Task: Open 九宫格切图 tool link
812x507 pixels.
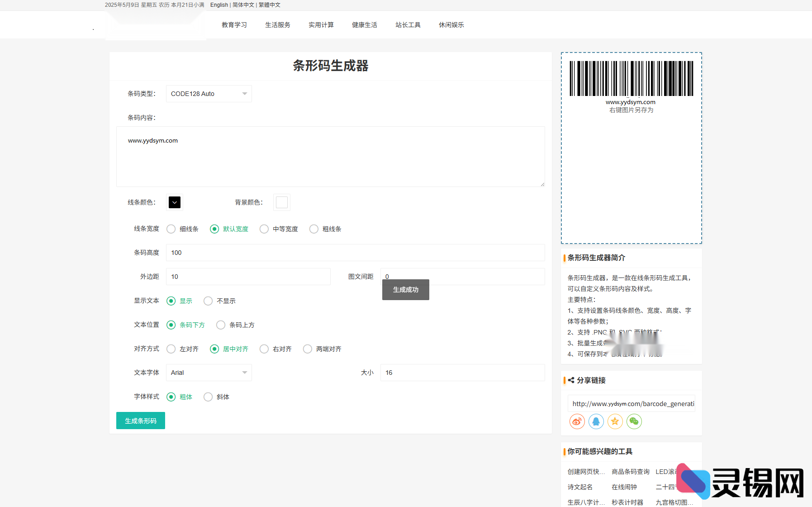Action: click(674, 502)
